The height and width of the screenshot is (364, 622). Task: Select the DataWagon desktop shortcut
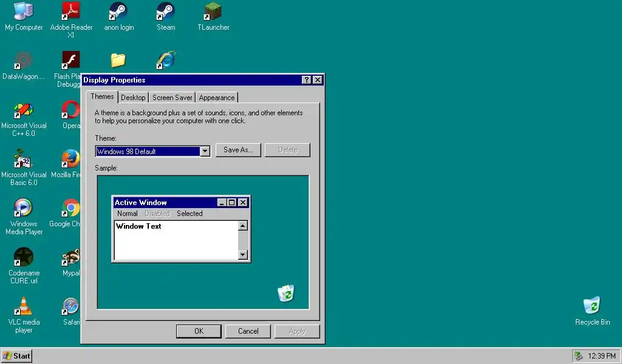[24, 66]
